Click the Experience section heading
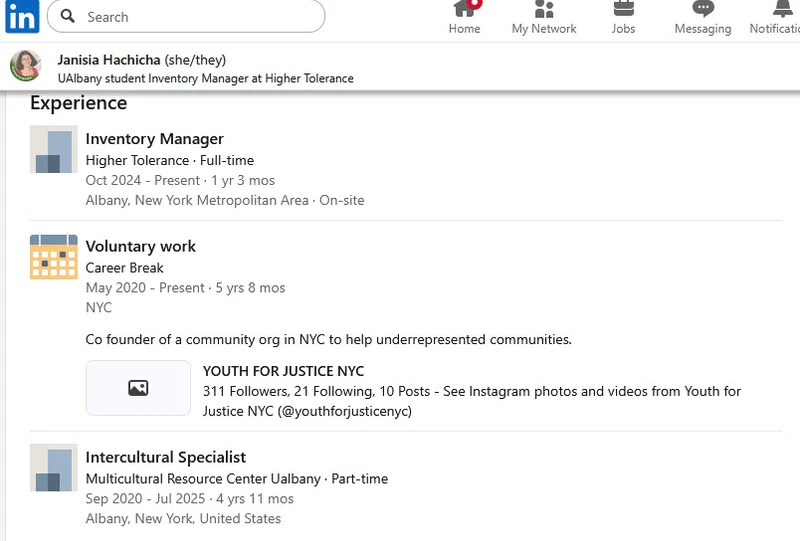800x541 pixels. pos(79,103)
